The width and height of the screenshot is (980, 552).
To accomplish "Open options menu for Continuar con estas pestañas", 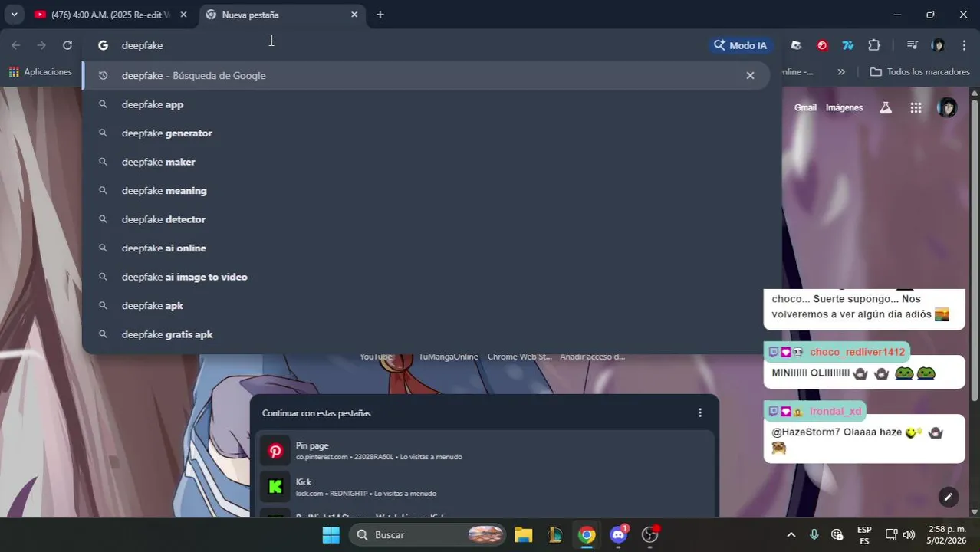I will pos(699,412).
